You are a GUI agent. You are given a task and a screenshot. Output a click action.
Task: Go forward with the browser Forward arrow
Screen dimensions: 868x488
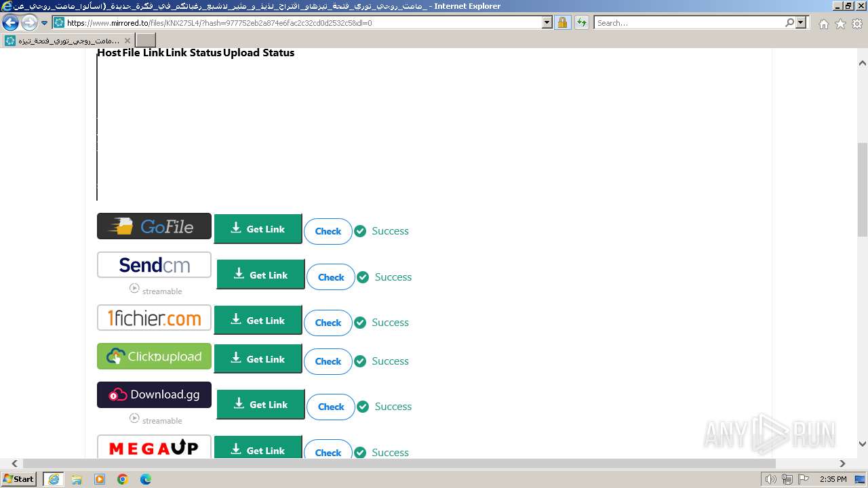pos(29,22)
